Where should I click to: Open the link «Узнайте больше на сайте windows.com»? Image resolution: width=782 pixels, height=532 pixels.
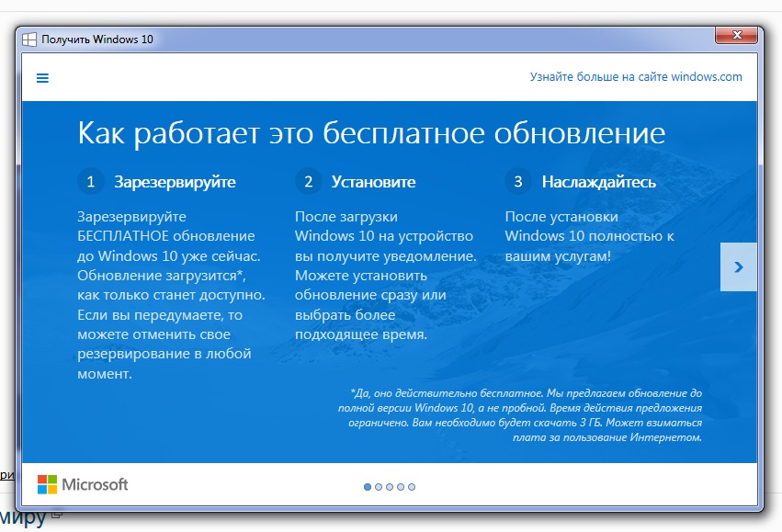pyautogui.click(x=636, y=77)
